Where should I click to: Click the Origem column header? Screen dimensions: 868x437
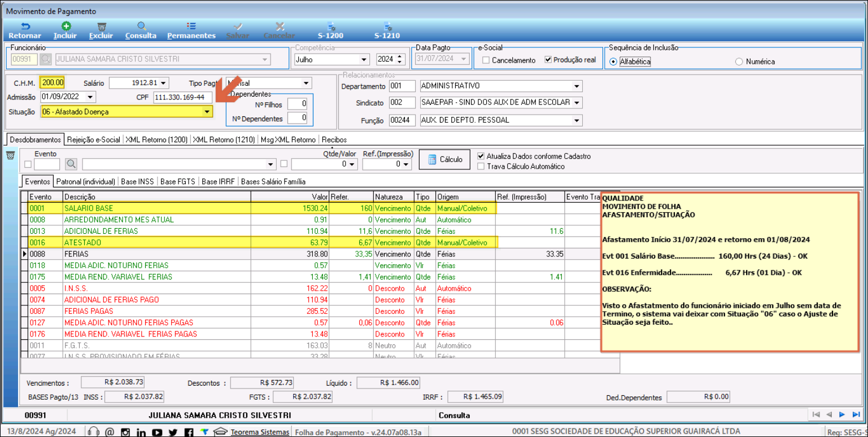click(465, 196)
